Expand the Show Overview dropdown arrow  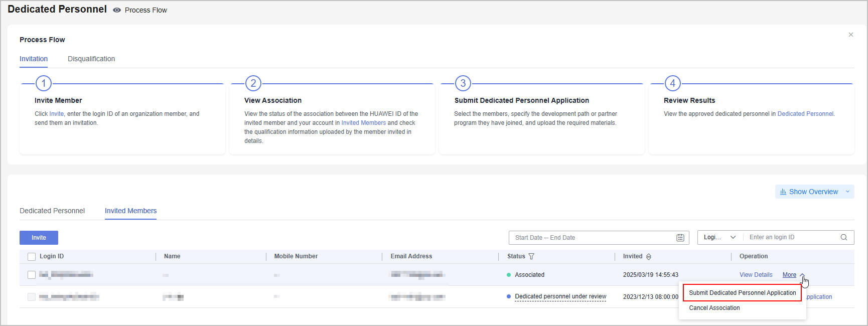tap(848, 192)
